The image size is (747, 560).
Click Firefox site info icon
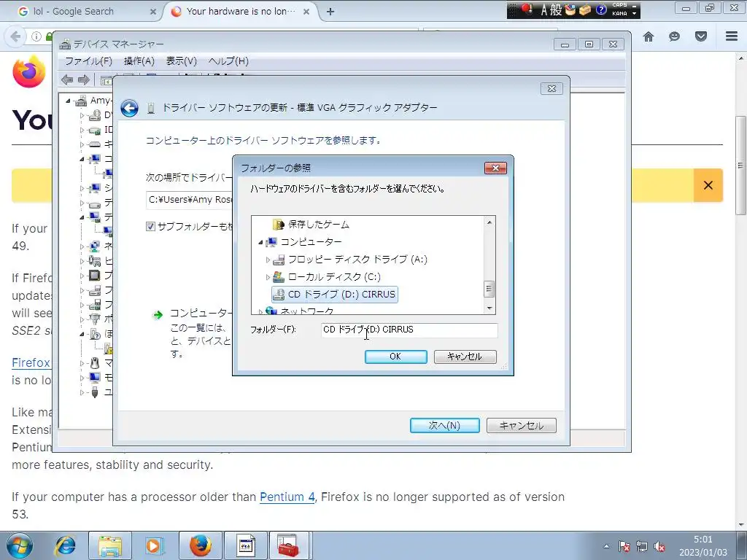36,36
